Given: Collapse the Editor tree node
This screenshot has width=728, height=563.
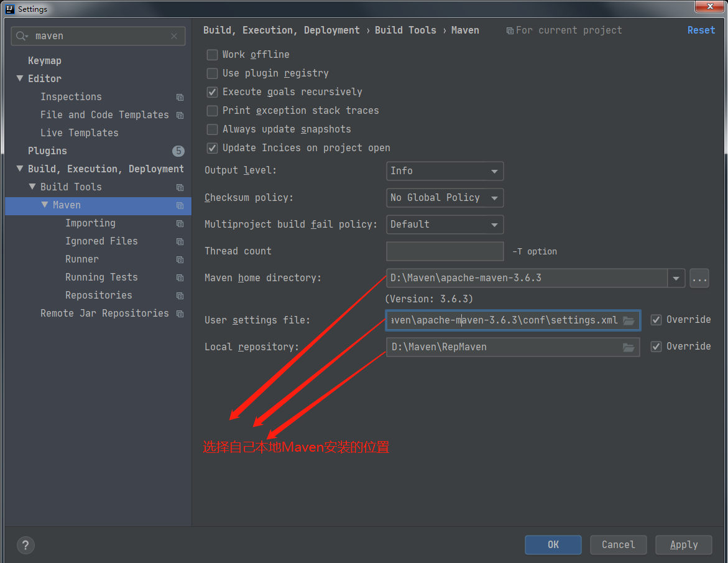Looking at the screenshot, I should 20,78.
